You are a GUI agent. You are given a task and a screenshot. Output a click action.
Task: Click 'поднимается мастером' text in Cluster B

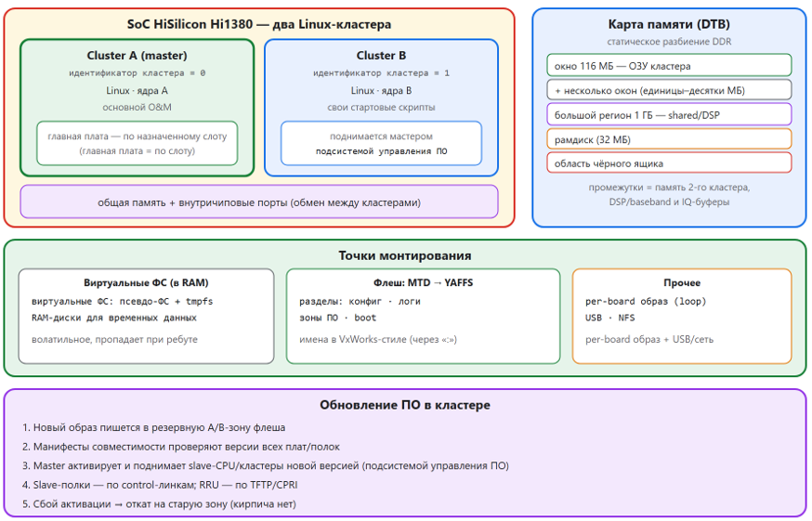pyautogui.click(x=381, y=137)
